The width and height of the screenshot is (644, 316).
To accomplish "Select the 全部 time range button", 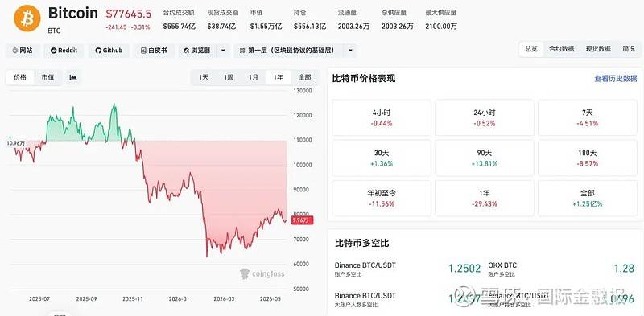I will (x=304, y=77).
